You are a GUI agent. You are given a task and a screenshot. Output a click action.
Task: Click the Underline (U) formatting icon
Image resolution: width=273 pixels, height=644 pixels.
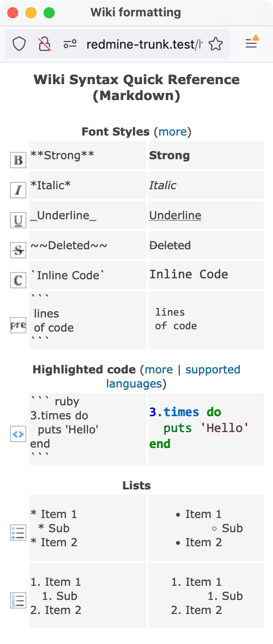tap(18, 220)
